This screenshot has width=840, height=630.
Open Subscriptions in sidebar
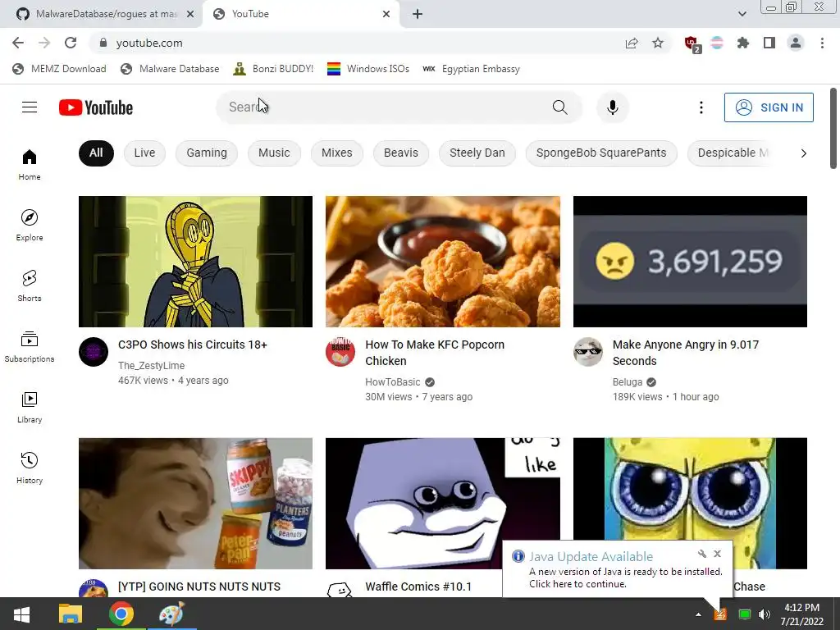pos(30,347)
